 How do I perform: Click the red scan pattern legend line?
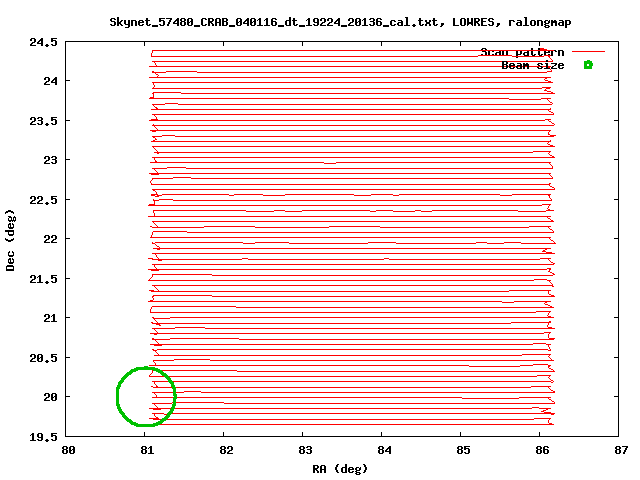[588, 52]
